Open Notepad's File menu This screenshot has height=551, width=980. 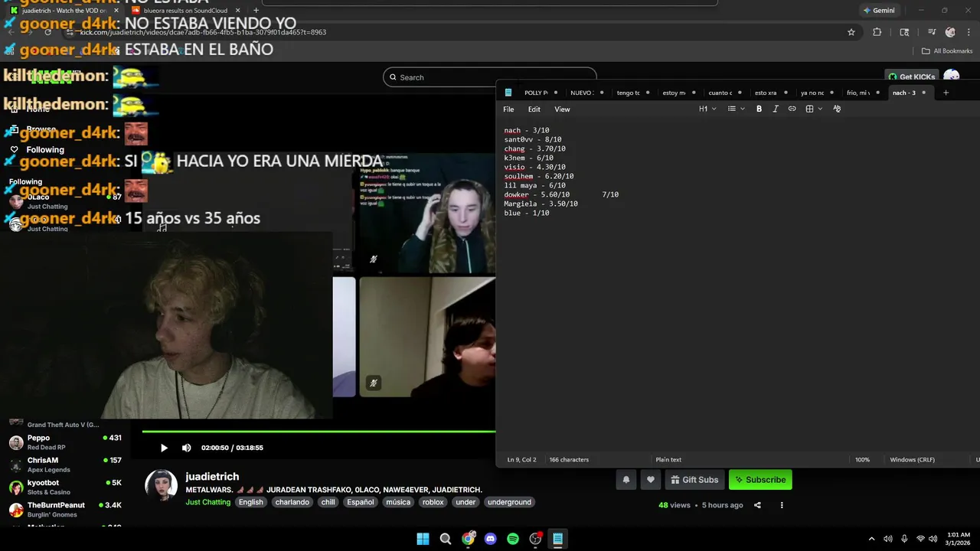(x=508, y=109)
